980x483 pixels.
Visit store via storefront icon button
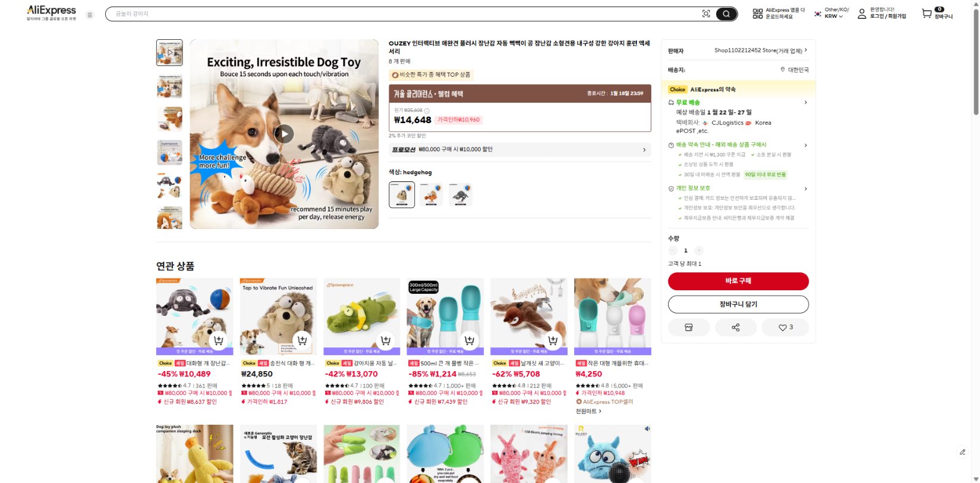(x=689, y=327)
